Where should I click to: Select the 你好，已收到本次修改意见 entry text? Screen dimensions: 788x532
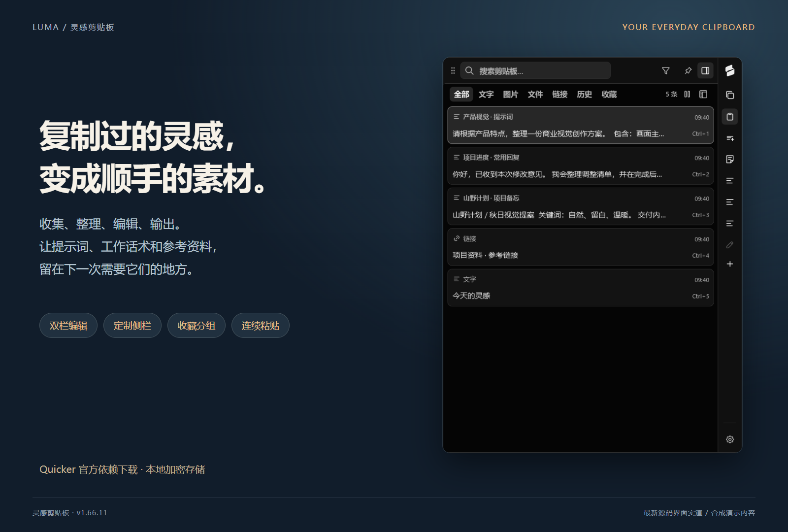558,174
